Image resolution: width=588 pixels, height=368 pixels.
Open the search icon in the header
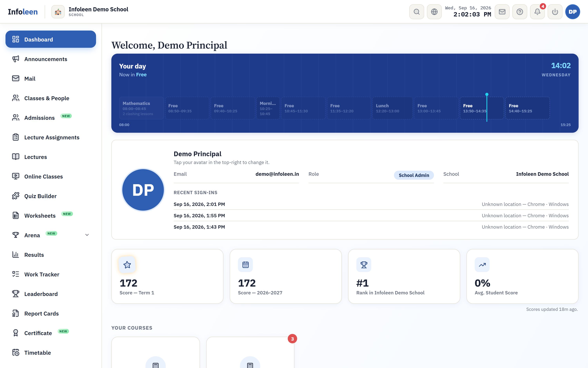point(416,12)
